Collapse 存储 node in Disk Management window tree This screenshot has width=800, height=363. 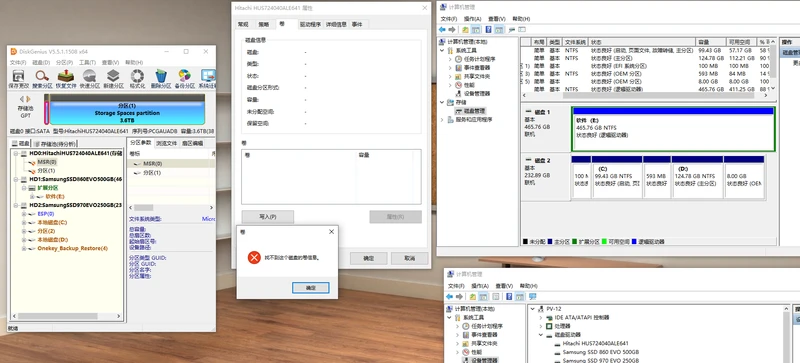(x=442, y=102)
